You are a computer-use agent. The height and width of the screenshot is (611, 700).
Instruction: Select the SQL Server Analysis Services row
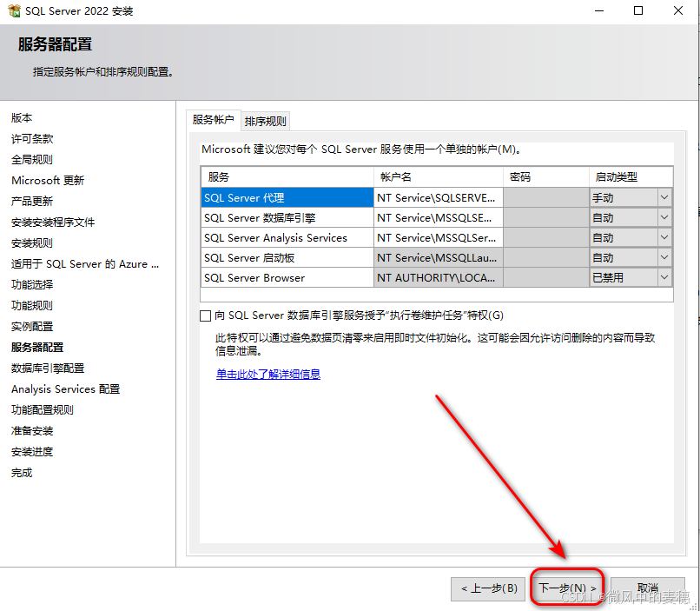287,237
